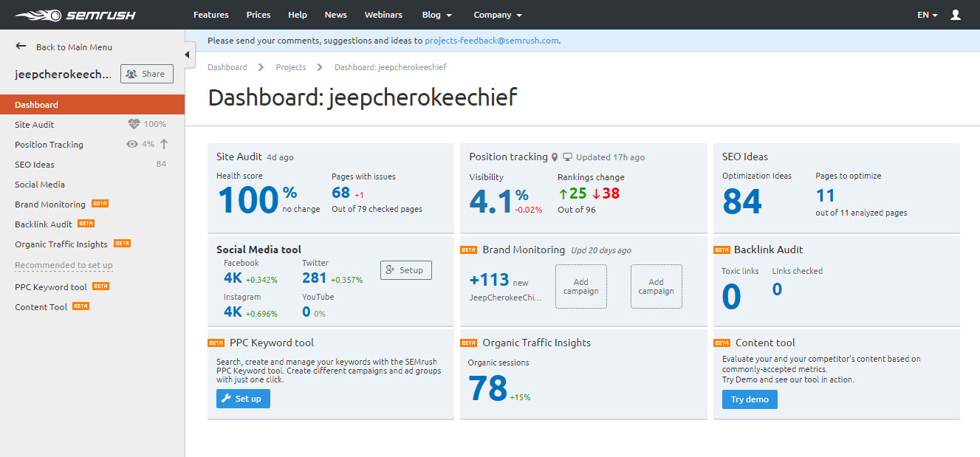Click BETA badge next to Brand Monitoring sidebar

(100, 204)
